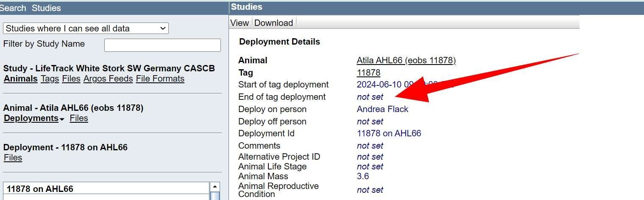Expand the Deployments dropdown arrow
The height and width of the screenshot is (200, 644).
62,119
